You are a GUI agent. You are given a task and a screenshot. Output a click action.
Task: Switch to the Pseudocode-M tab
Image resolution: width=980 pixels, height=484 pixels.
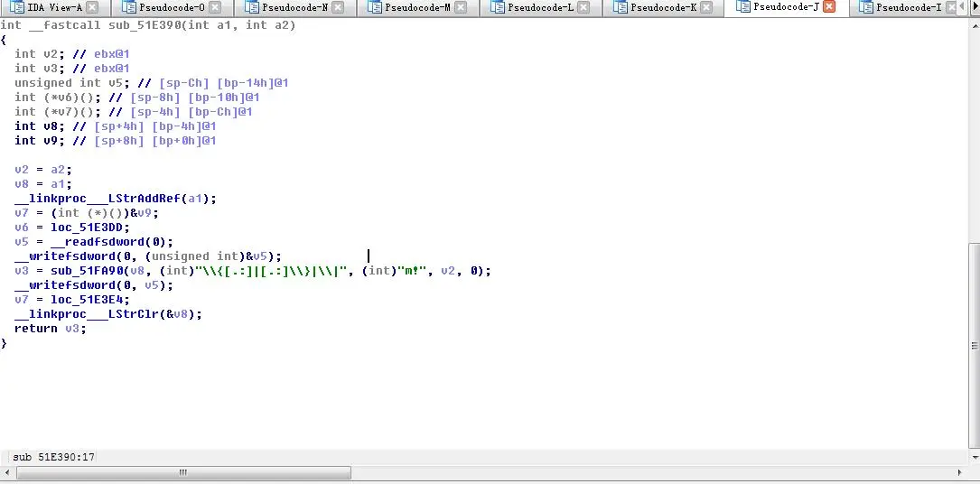click(417, 7)
